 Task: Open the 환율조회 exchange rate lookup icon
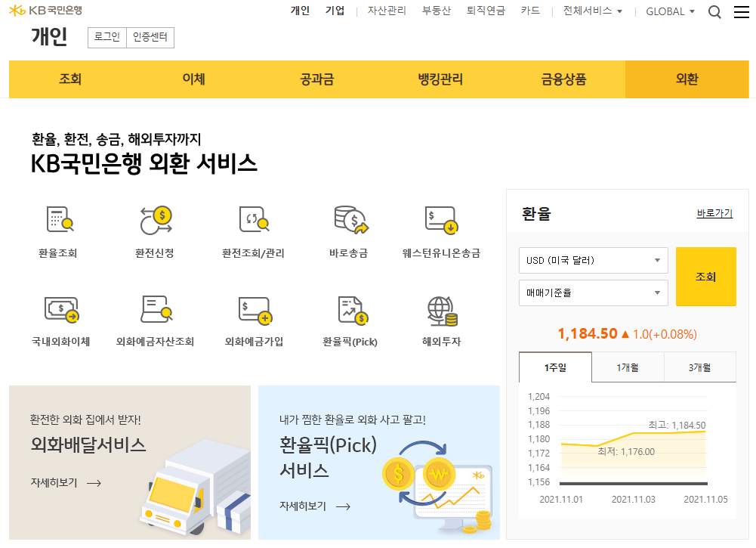click(x=60, y=219)
